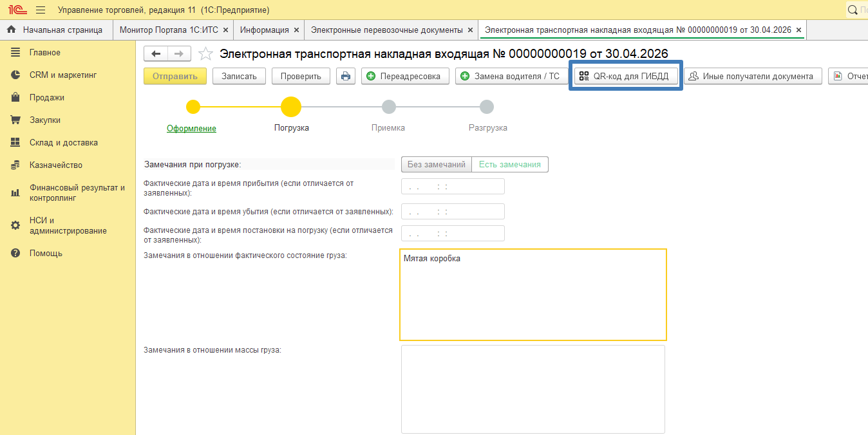Open НСИ и администрирование section
The width and height of the screenshot is (868, 435).
(x=68, y=225)
